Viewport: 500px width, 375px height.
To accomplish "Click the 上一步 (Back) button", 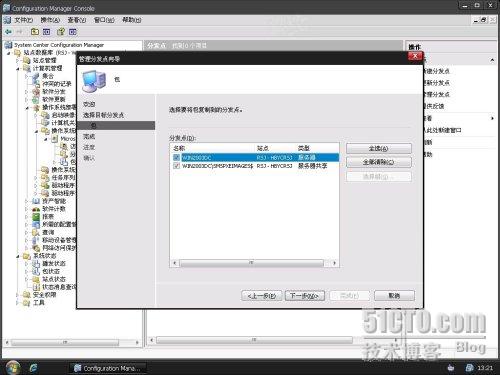I will [262, 296].
